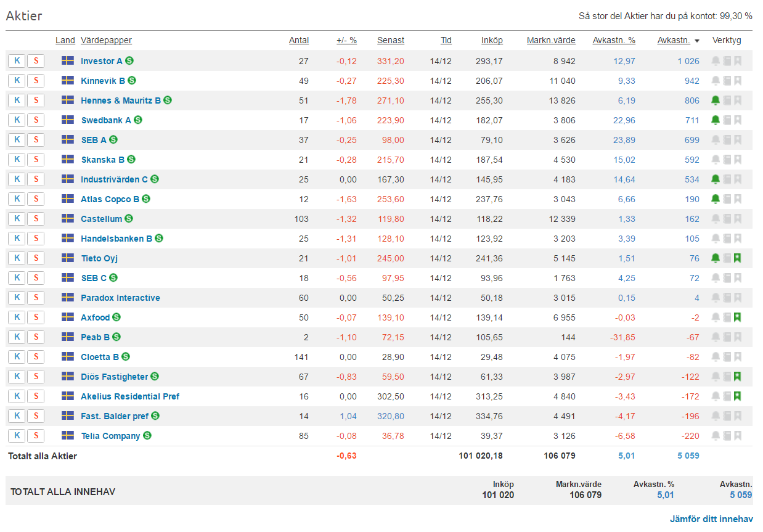Open the Jämför ditt innehav link
This screenshot has width=763, height=532.
711,519
